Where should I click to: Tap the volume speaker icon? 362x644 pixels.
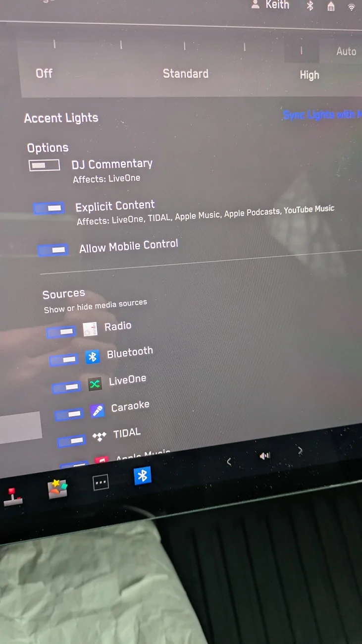tap(265, 456)
